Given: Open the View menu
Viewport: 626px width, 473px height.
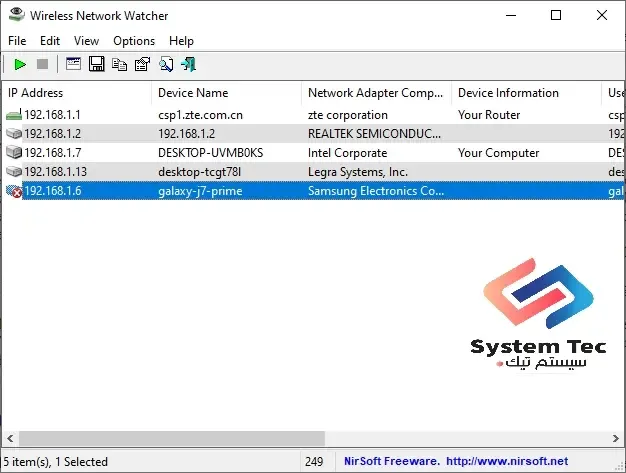Looking at the screenshot, I should click(86, 41).
